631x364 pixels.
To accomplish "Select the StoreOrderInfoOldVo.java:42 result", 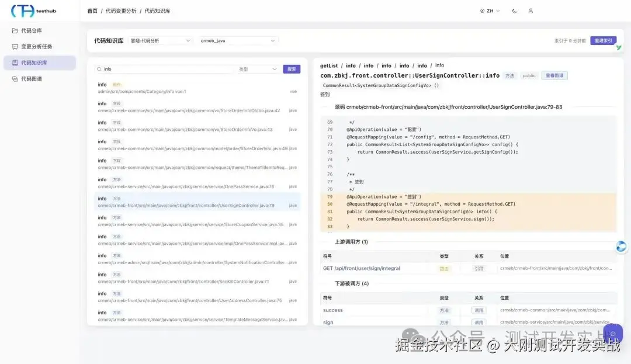I will click(197, 107).
